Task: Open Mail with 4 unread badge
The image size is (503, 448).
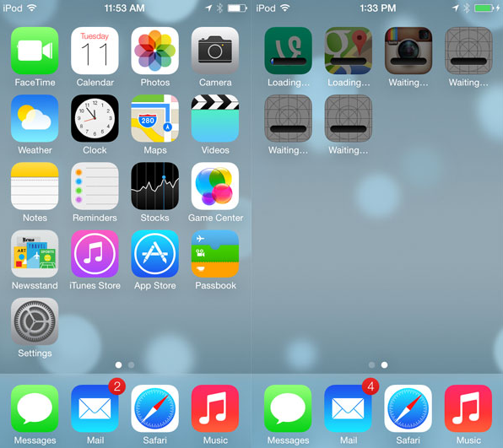Action: [x=349, y=408]
